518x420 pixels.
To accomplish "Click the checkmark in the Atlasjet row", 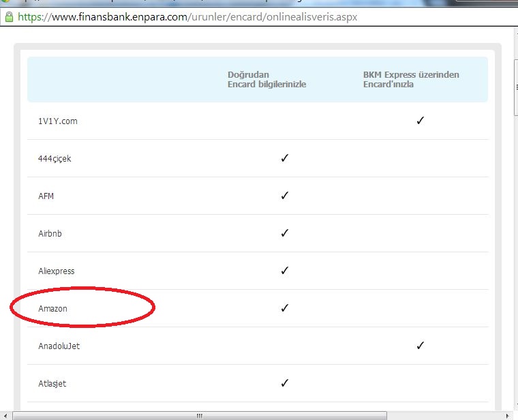I will coord(284,382).
